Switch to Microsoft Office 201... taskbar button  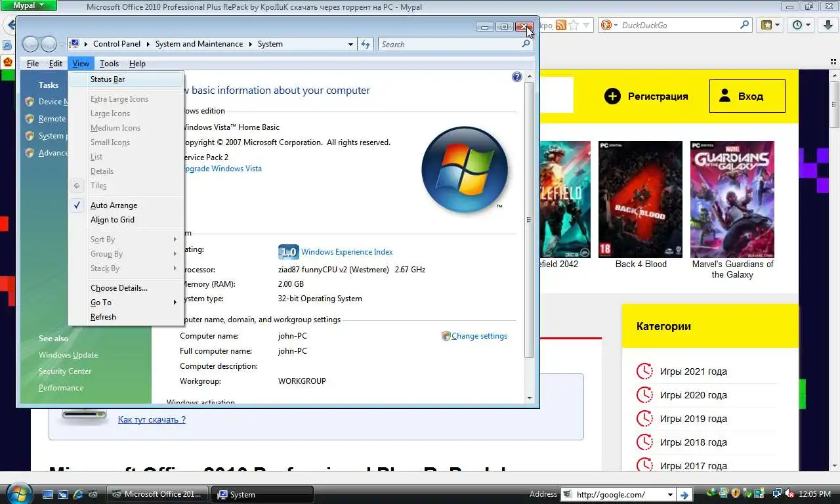click(x=157, y=494)
